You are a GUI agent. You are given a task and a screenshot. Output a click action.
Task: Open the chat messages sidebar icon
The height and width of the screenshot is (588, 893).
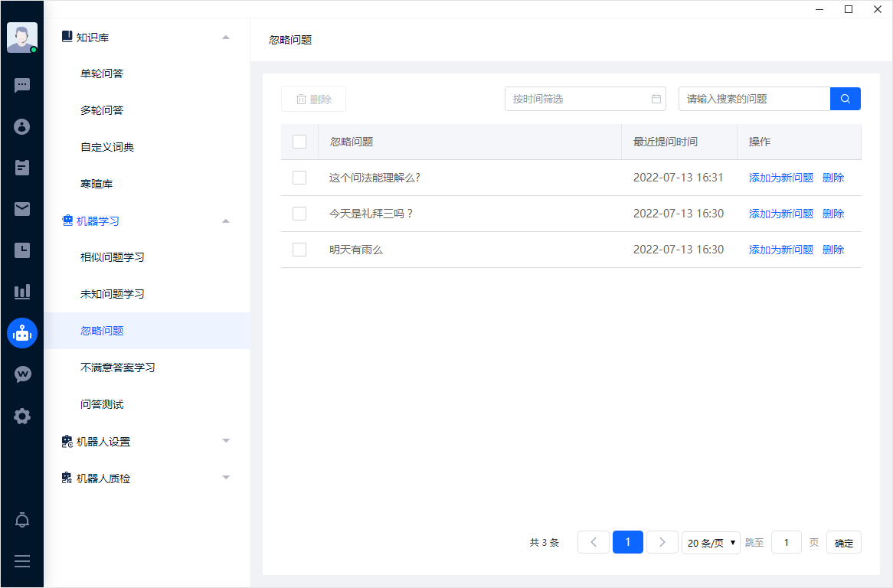[22, 86]
